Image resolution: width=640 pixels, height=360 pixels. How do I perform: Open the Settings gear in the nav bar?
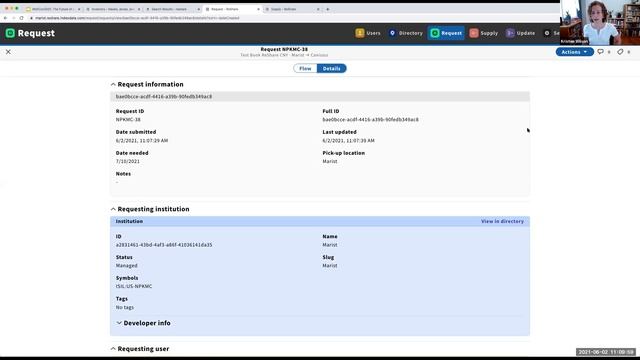[x=547, y=33]
